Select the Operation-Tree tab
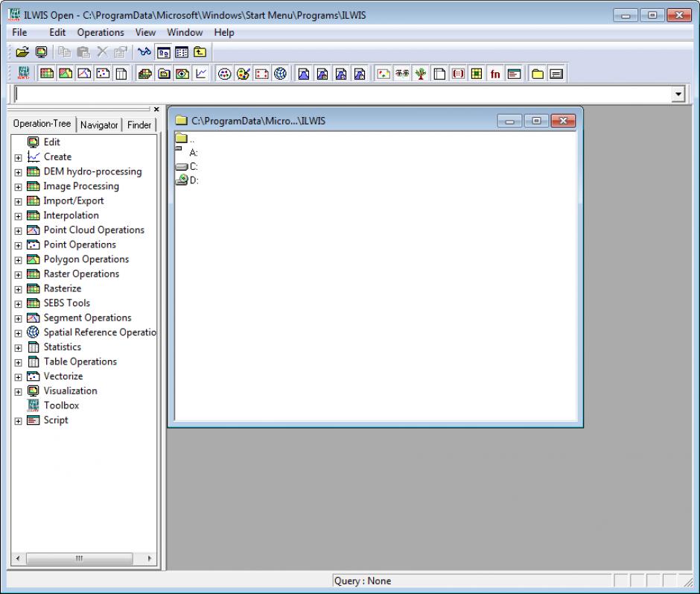The image size is (700, 594). click(x=42, y=124)
